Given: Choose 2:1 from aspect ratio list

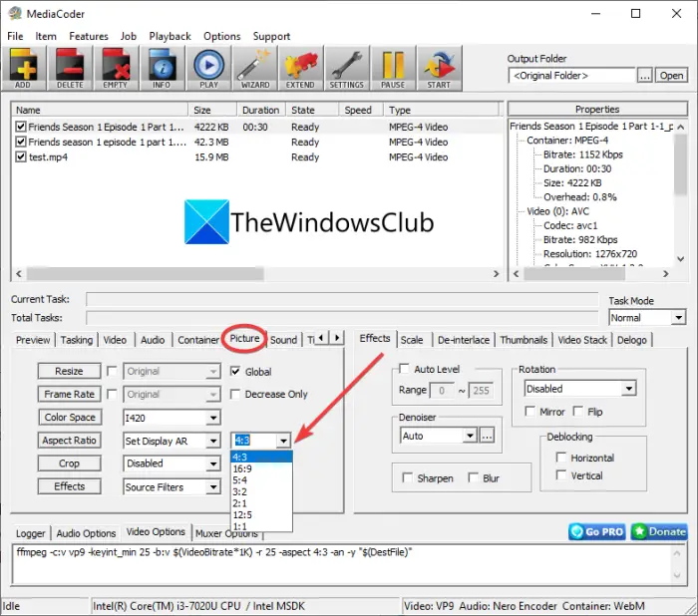Looking at the screenshot, I should 261,503.
